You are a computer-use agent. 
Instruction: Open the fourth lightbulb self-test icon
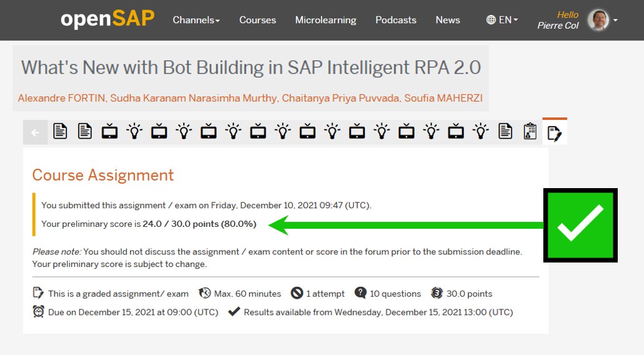(x=283, y=131)
